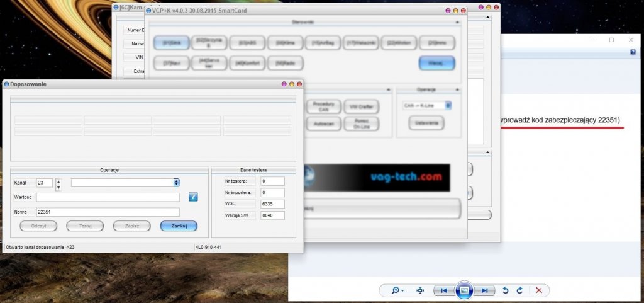Click the Kanal input field

click(x=45, y=183)
